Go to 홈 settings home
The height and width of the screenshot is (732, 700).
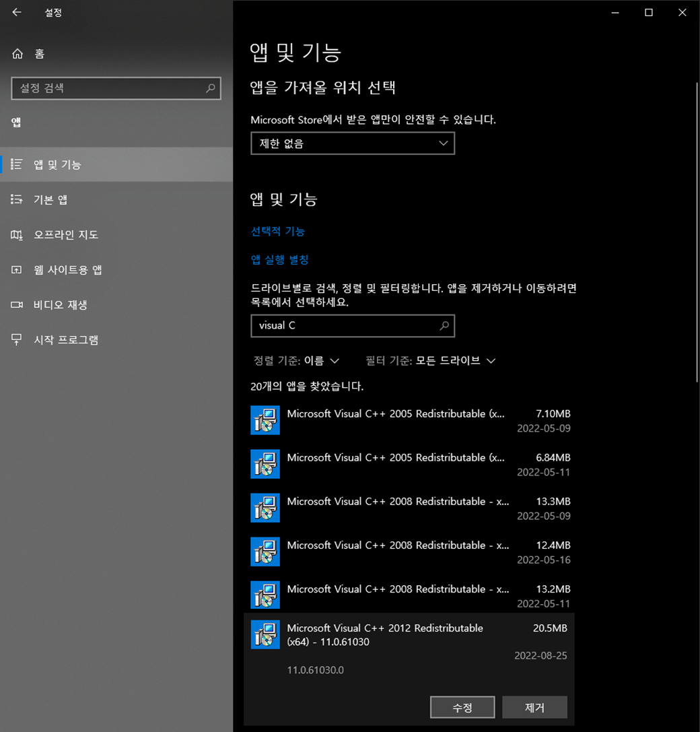pyautogui.click(x=116, y=54)
